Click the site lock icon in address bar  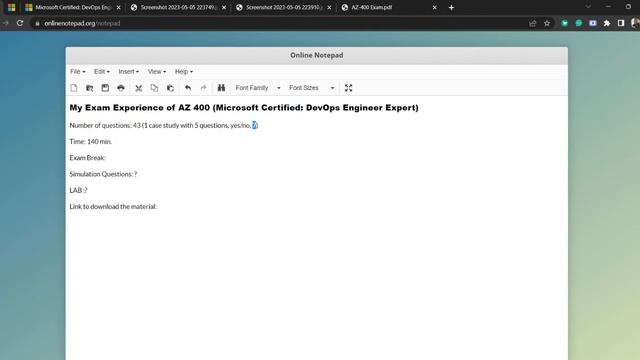[x=38, y=23]
